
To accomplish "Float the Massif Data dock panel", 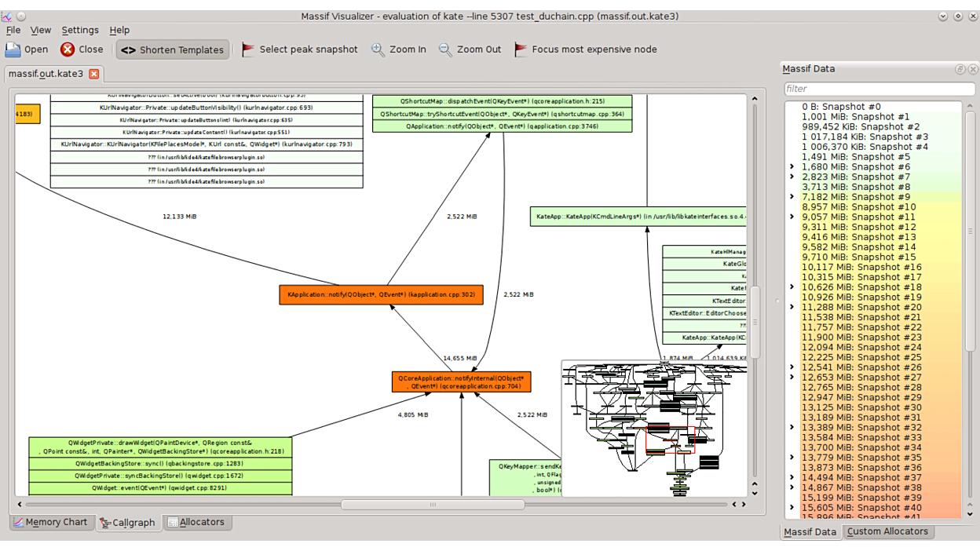I will [x=960, y=69].
